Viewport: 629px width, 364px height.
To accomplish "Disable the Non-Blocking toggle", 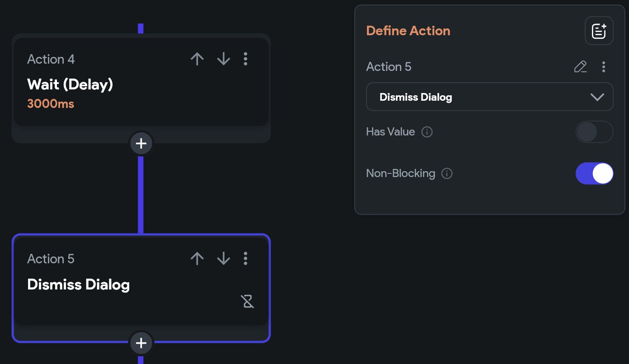I will click(x=594, y=173).
